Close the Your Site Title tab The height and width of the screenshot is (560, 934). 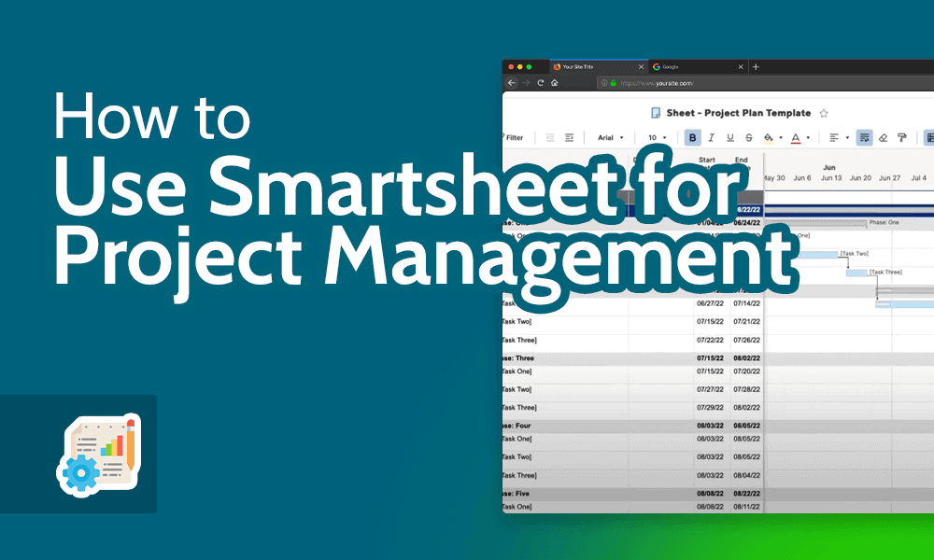click(x=642, y=66)
